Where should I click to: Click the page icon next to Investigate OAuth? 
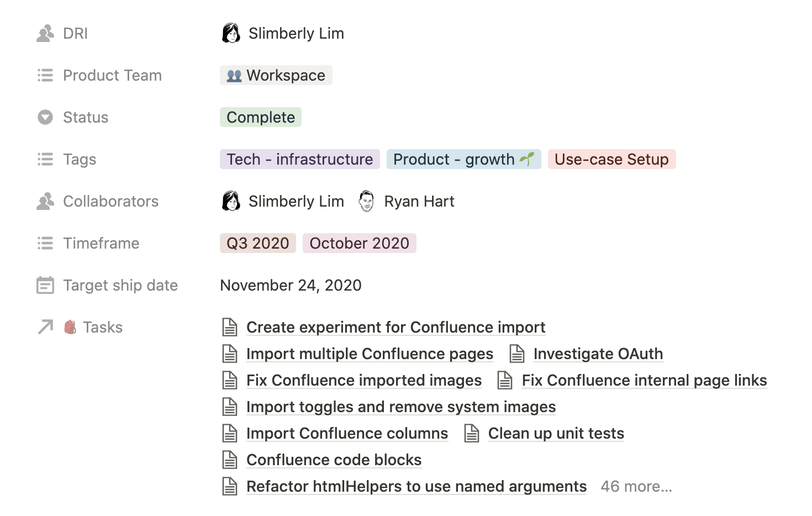(x=517, y=354)
